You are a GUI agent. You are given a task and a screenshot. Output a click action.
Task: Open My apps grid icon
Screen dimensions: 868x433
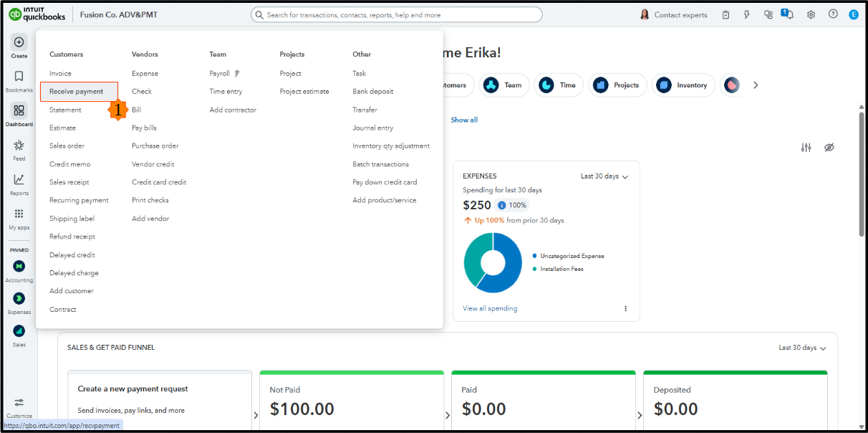point(19,214)
